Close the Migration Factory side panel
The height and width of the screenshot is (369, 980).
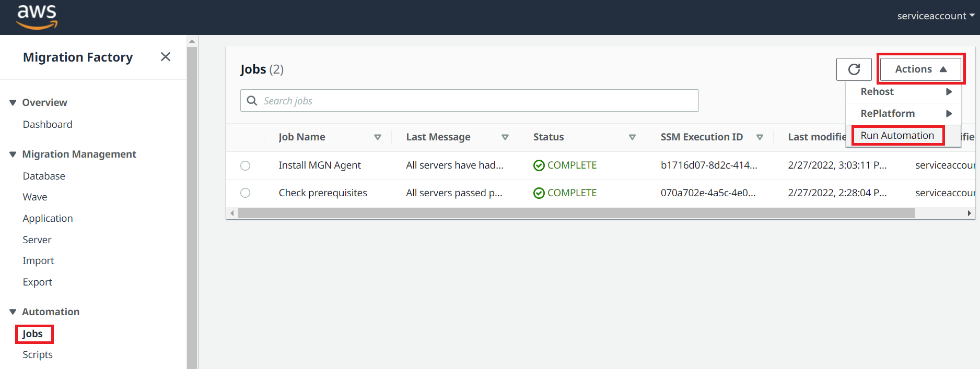point(166,57)
